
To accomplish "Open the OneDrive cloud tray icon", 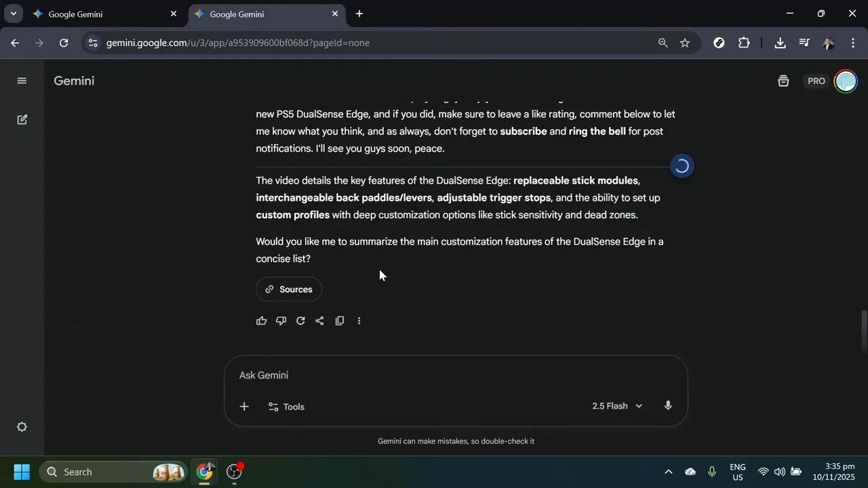I will click(690, 472).
